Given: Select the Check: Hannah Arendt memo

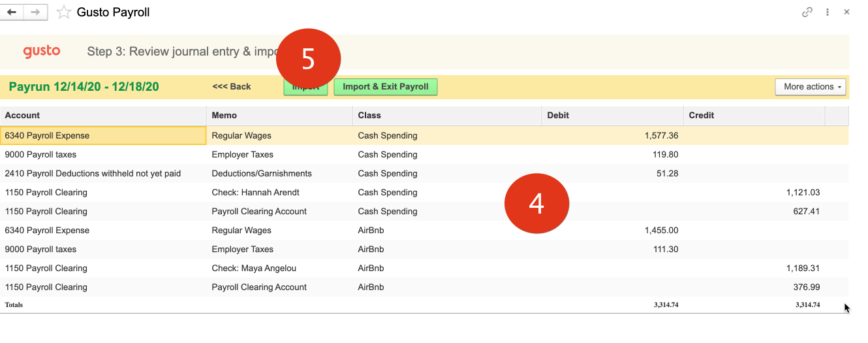Looking at the screenshot, I should click(280, 192).
